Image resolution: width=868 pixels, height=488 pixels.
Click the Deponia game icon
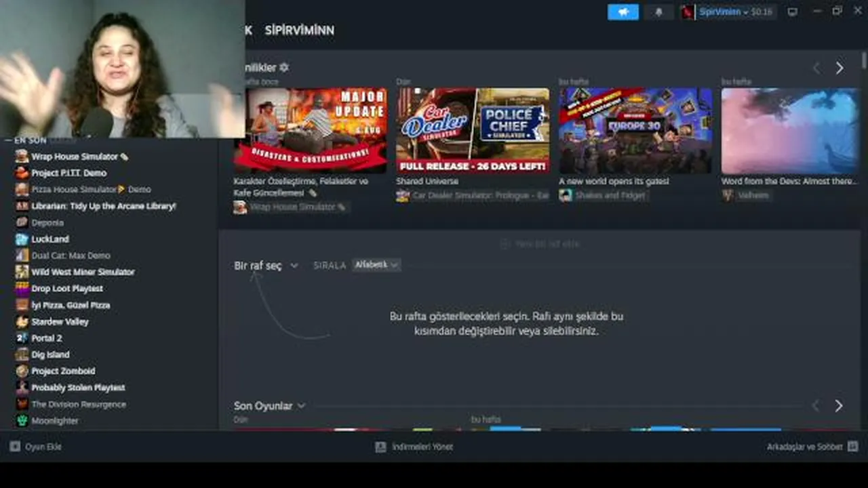click(22, 222)
